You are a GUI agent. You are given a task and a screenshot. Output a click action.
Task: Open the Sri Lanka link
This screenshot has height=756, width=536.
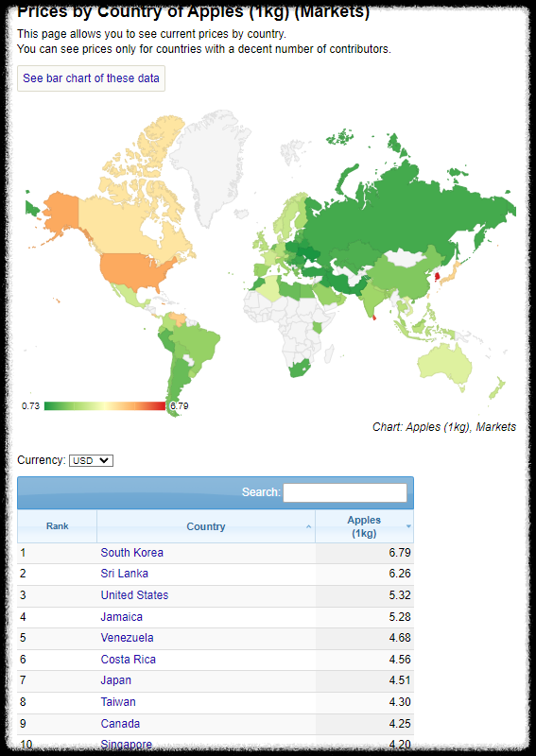[x=124, y=574]
